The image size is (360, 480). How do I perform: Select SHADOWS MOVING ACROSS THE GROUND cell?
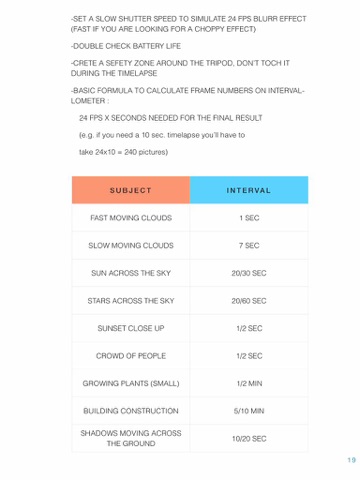point(131,438)
